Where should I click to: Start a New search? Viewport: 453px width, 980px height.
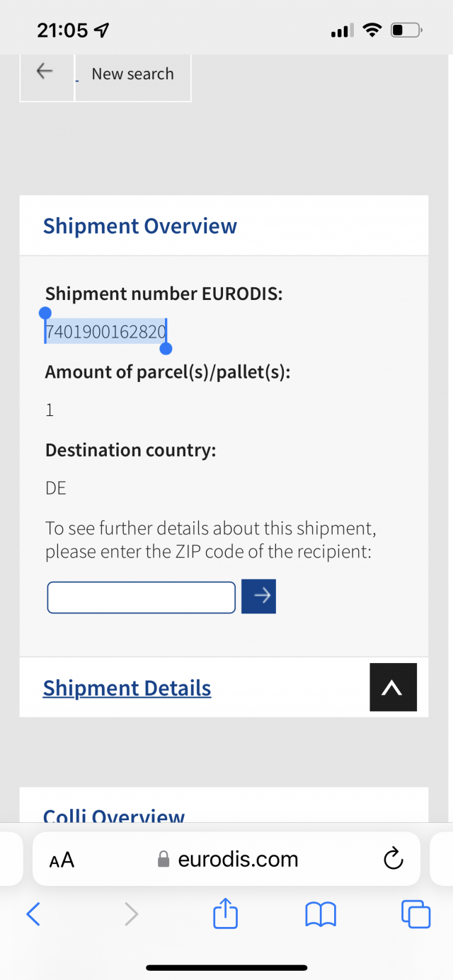coord(132,74)
